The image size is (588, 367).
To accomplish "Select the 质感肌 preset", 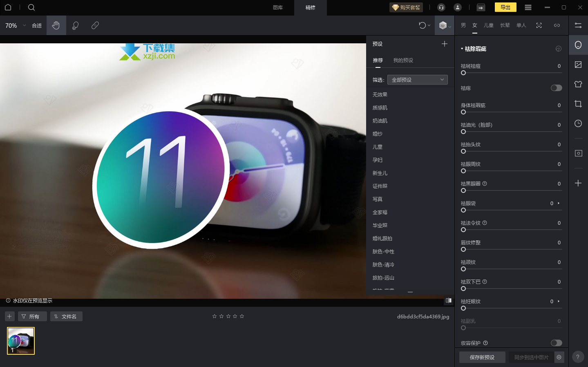I will point(380,107).
